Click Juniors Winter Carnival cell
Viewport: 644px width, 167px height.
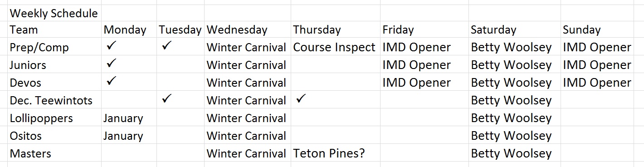pos(247,65)
